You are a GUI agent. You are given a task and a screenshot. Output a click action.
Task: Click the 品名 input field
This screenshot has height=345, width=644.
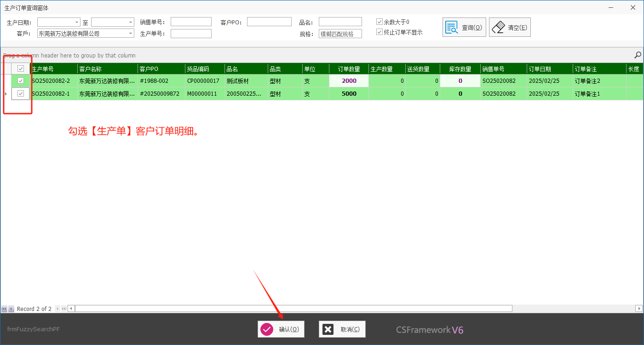coord(340,22)
